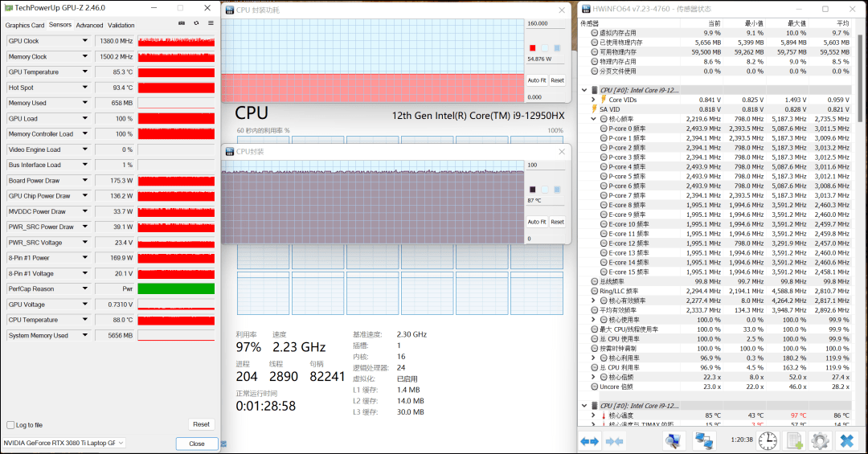Click the CPU Temperature value field
The height and width of the screenshot is (454, 868).
point(115,320)
